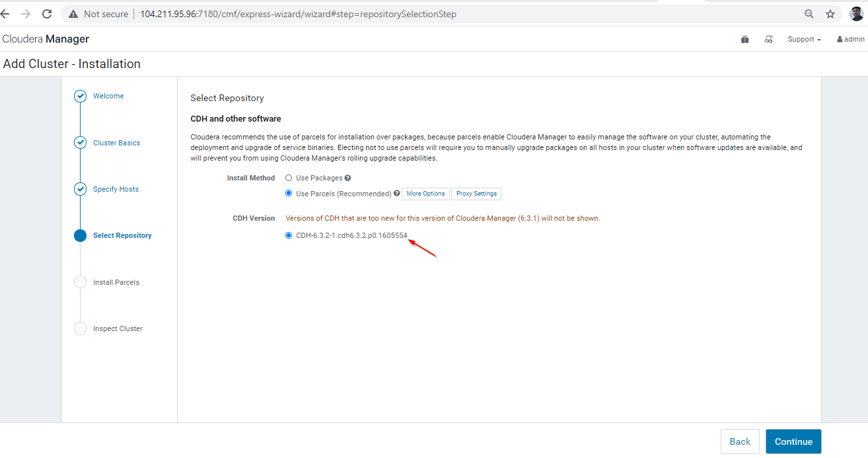
Task: Click the Install Method label
Action: 250,178
